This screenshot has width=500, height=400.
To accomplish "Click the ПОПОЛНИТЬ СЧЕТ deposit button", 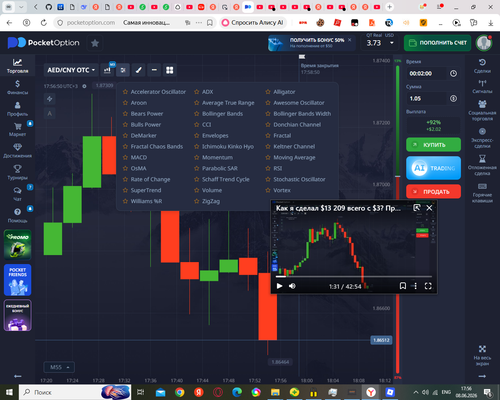I will tap(437, 43).
